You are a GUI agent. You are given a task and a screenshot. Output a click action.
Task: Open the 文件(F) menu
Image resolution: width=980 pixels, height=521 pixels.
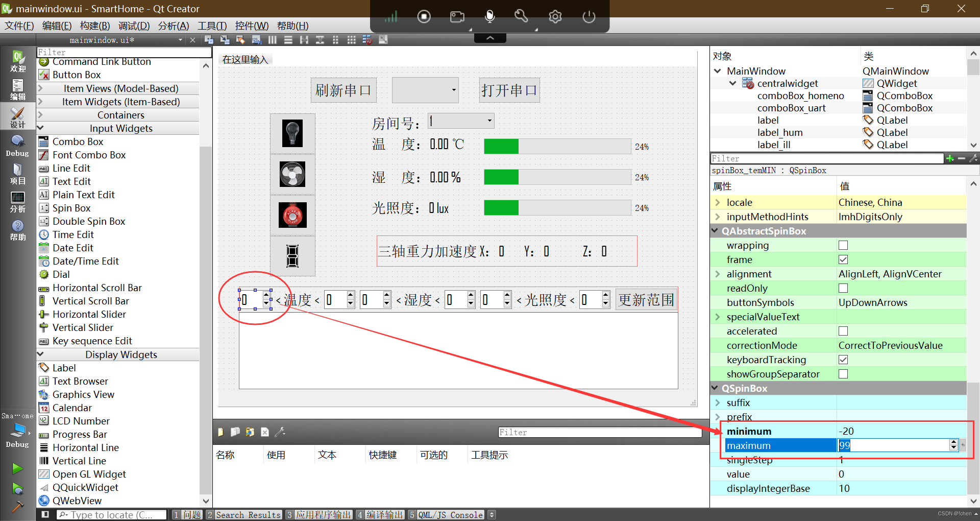click(19, 26)
